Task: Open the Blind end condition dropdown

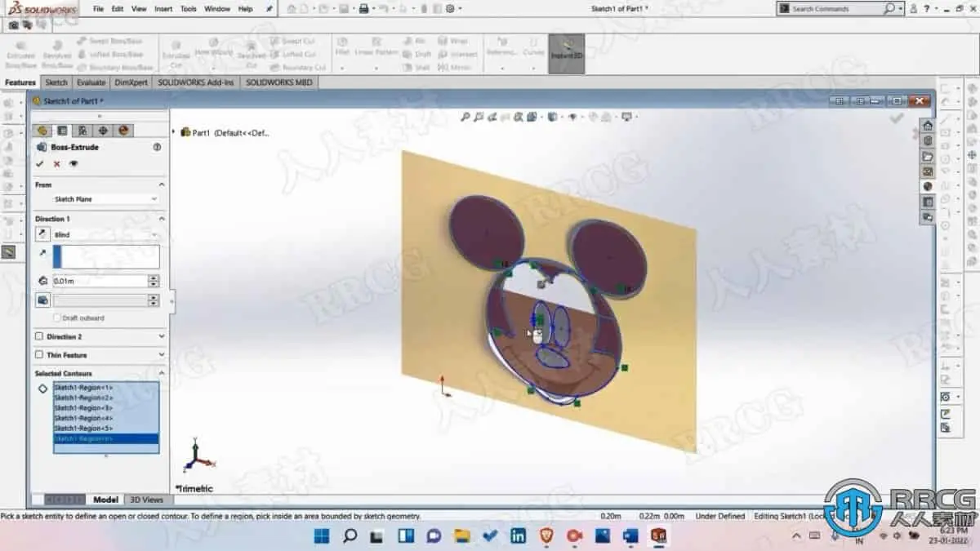Action: point(106,235)
